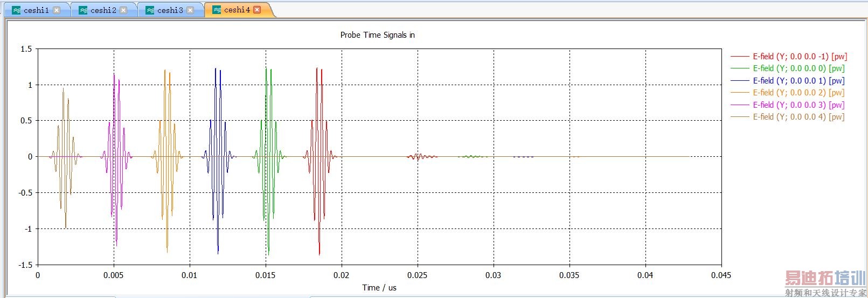Click the small red ripple at 0.025 us
The image size is (868, 298).
(x=421, y=157)
